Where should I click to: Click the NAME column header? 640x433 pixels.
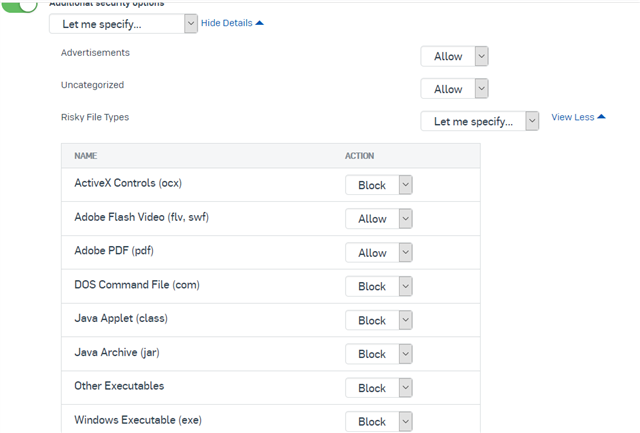click(x=86, y=156)
